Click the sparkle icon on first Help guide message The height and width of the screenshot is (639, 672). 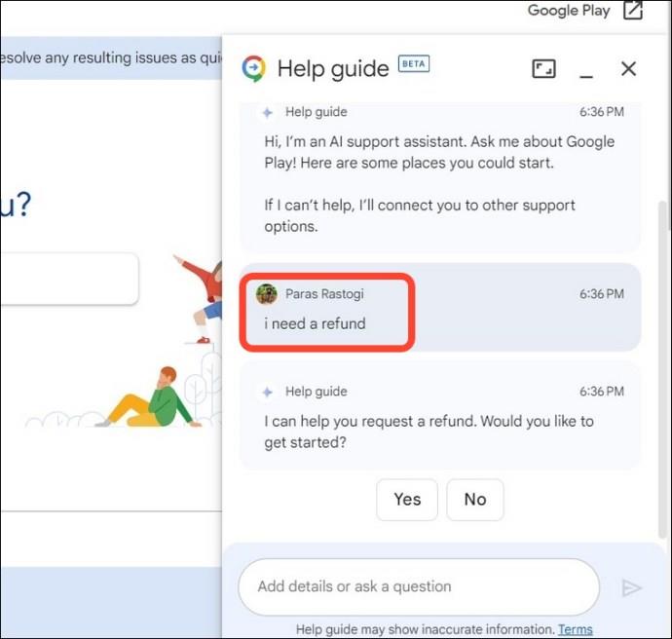point(268,112)
